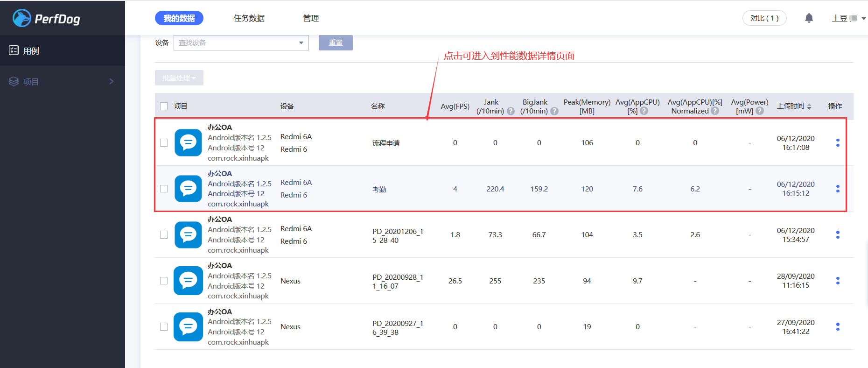Click help icon beside BigJank header
The image size is (868, 368).
click(554, 111)
